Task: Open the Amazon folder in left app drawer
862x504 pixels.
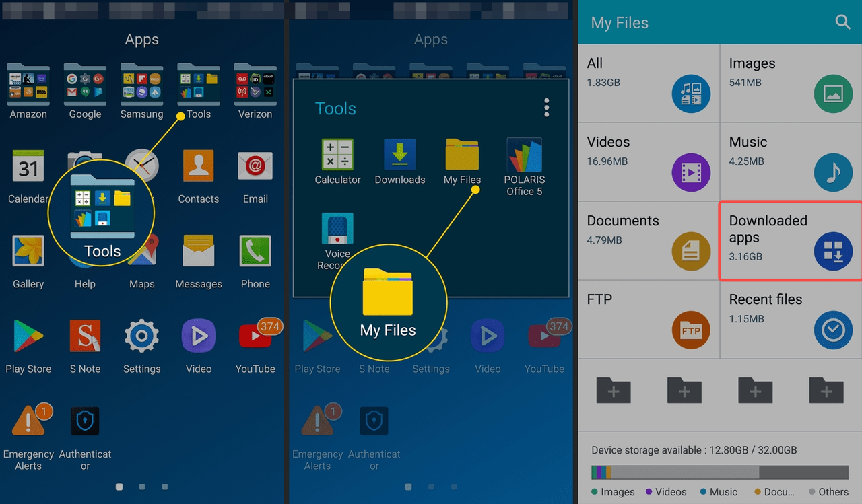Action: [x=28, y=91]
